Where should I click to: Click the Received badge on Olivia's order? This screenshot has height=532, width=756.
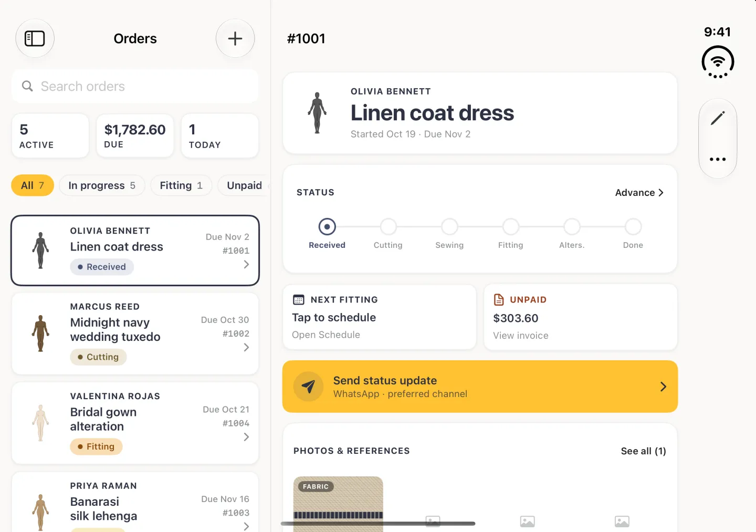click(x=102, y=267)
